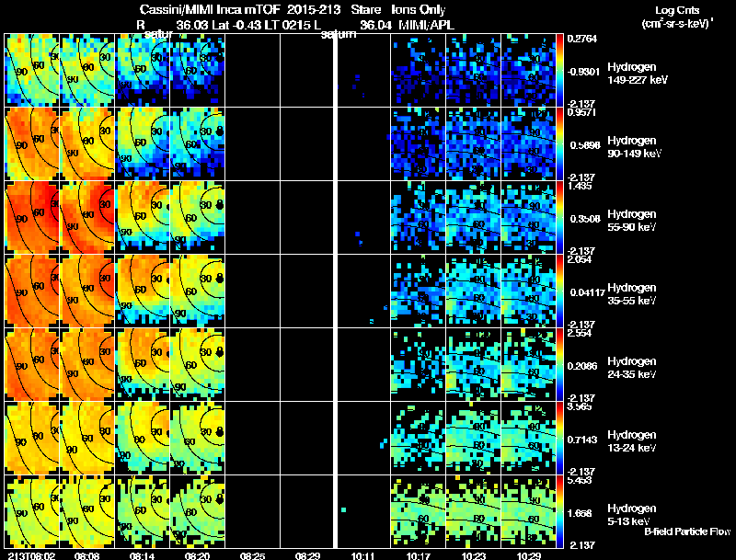
Task: Click the '10:23' time label
Action: pos(473,555)
